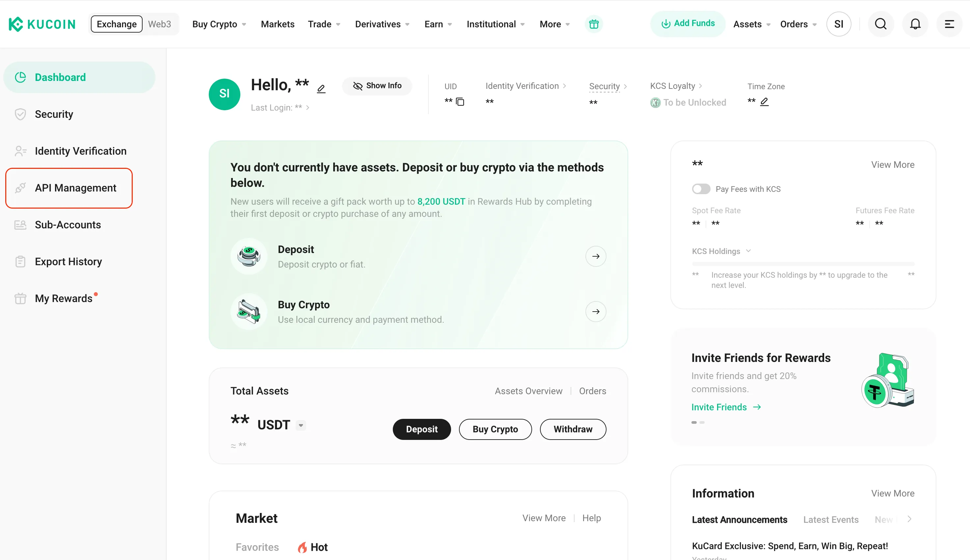Image resolution: width=970 pixels, height=560 pixels.
Task: Expand More dropdown menu
Action: point(555,24)
